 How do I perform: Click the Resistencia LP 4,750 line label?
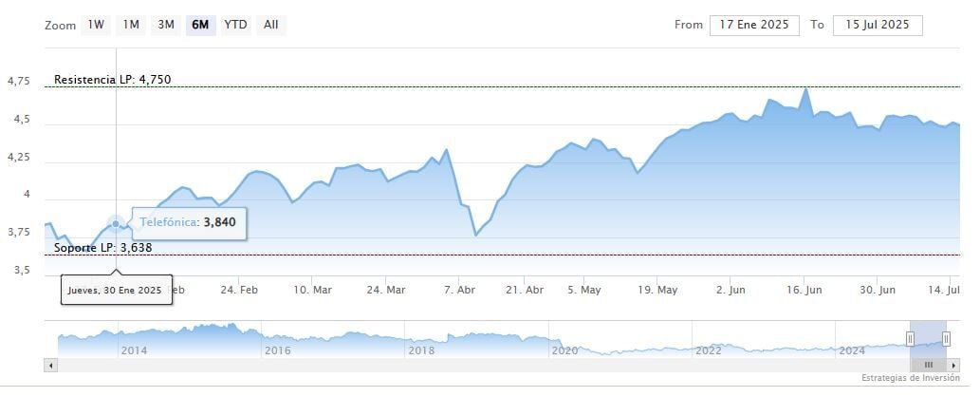tap(113, 79)
